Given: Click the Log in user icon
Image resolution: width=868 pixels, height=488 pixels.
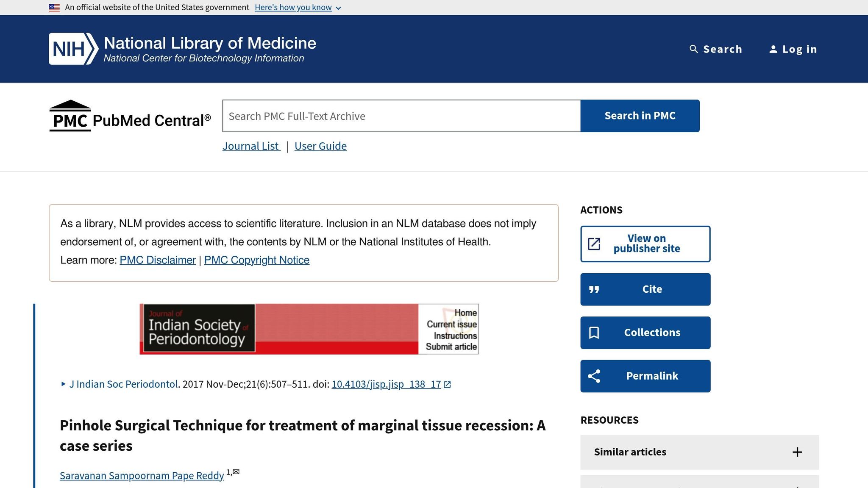Looking at the screenshot, I should point(773,49).
